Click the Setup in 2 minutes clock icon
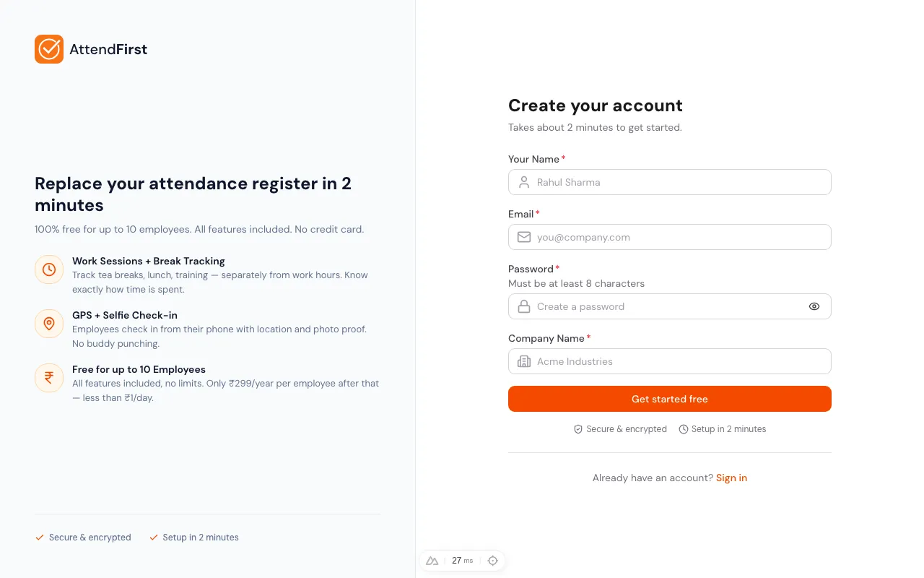 [x=683, y=429]
